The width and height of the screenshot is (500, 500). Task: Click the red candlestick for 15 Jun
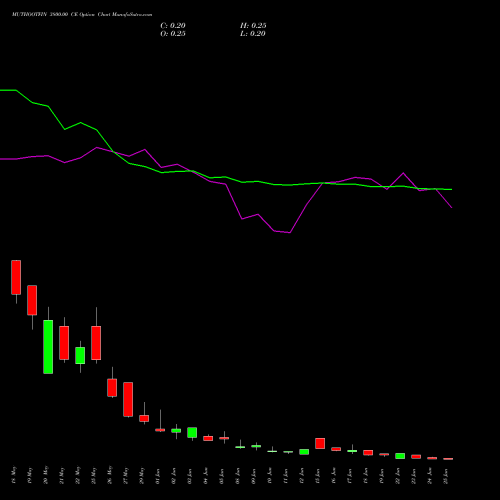(320, 443)
